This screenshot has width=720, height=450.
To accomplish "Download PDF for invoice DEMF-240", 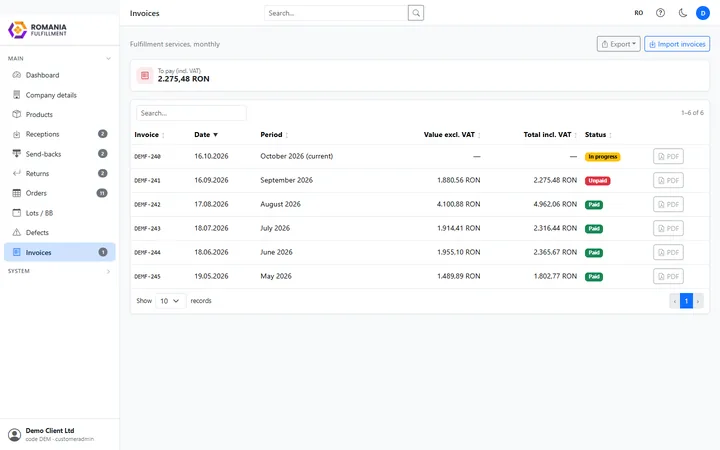I will pyautogui.click(x=668, y=157).
